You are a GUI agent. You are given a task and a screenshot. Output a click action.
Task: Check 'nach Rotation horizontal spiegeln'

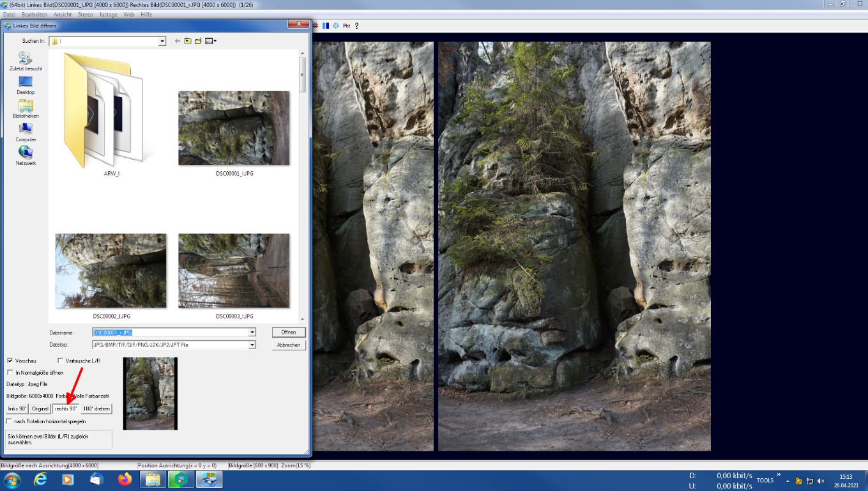coord(10,421)
